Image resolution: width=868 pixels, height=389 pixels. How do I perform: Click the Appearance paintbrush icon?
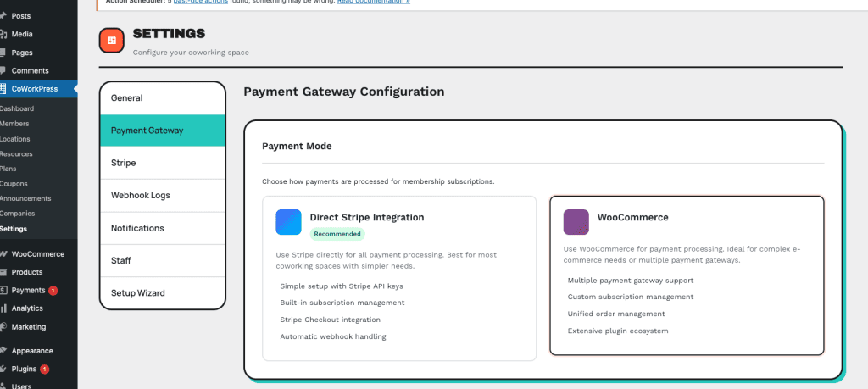pyautogui.click(x=3, y=351)
